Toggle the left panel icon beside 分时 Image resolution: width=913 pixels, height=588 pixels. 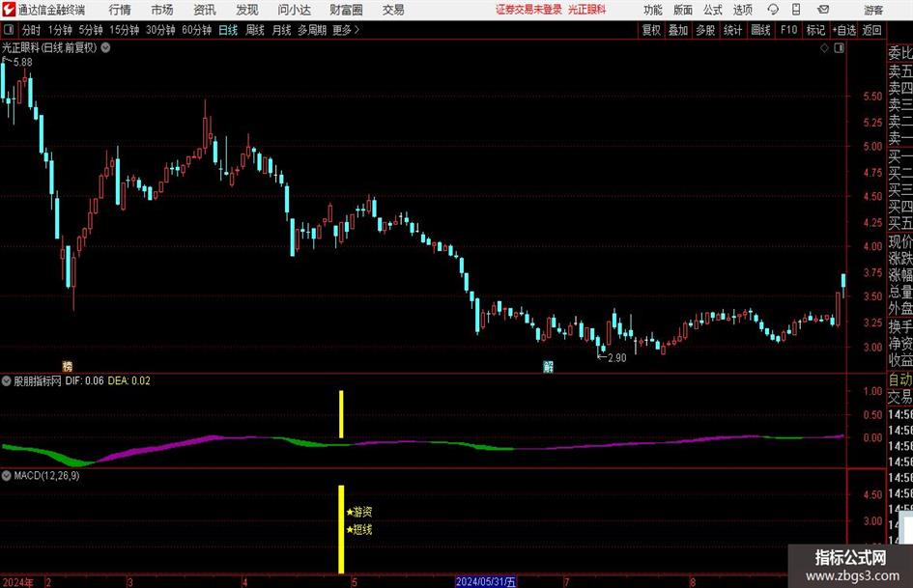9,30
